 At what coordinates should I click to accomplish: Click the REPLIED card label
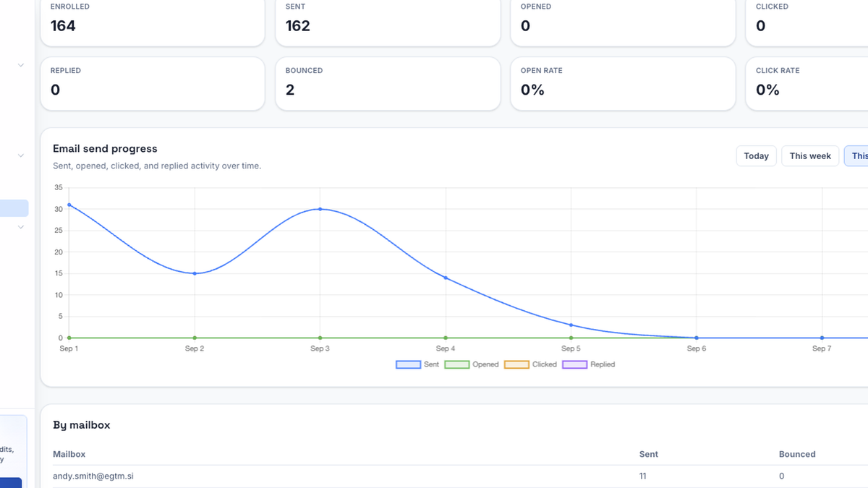66,71
